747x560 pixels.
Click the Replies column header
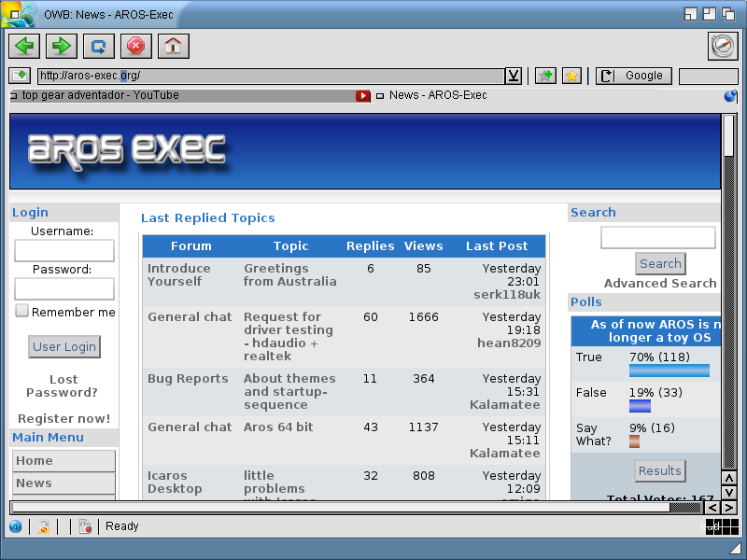pos(370,246)
